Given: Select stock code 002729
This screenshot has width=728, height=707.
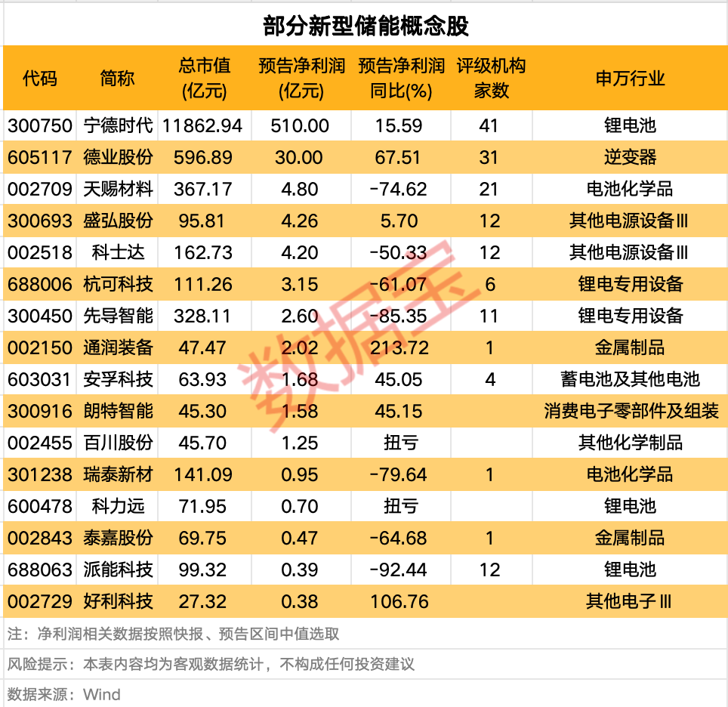Looking at the screenshot, I should tap(40, 601).
